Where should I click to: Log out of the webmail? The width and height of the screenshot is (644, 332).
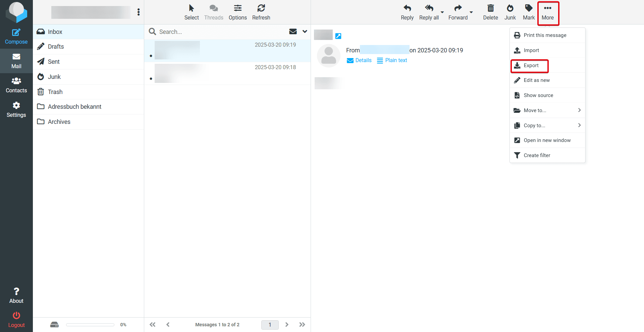point(16,319)
